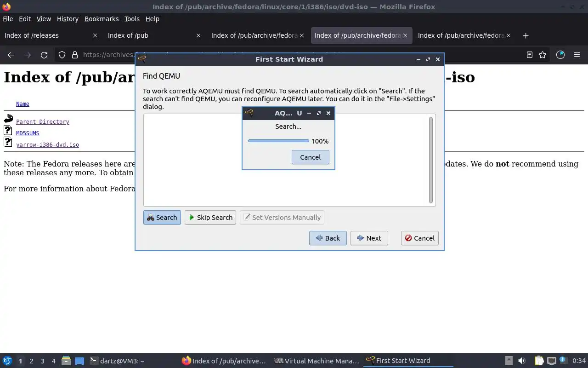Image resolution: width=588 pixels, height=368 pixels.
Task: Open the Parent Directory link
Action: pyautogui.click(x=43, y=122)
